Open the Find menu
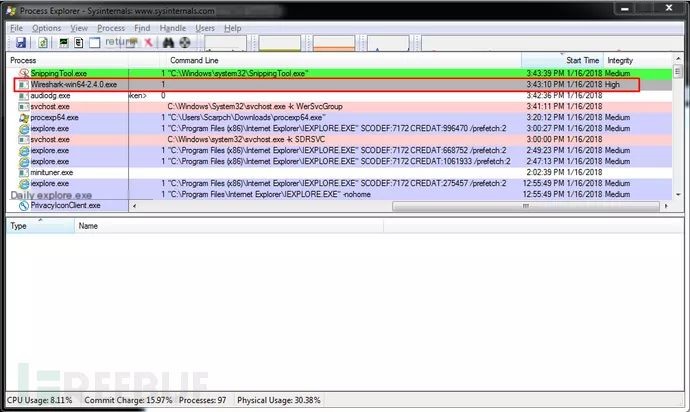The height and width of the screenshot is (412, 690). pyautogui.click(x=142, y=28)
